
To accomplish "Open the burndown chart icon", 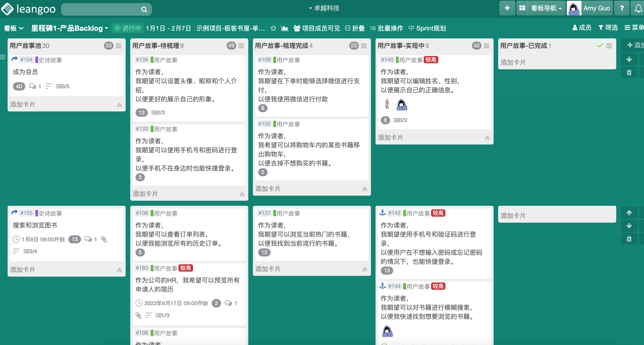I will pyautogui.click(x=285, y=28).
